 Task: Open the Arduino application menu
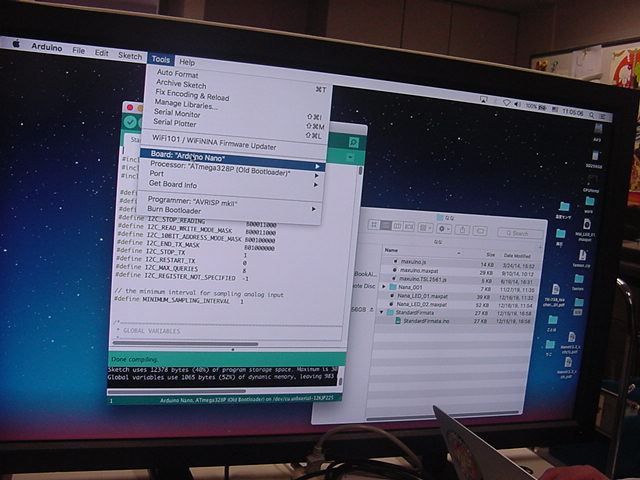click(x=47, y=47)
